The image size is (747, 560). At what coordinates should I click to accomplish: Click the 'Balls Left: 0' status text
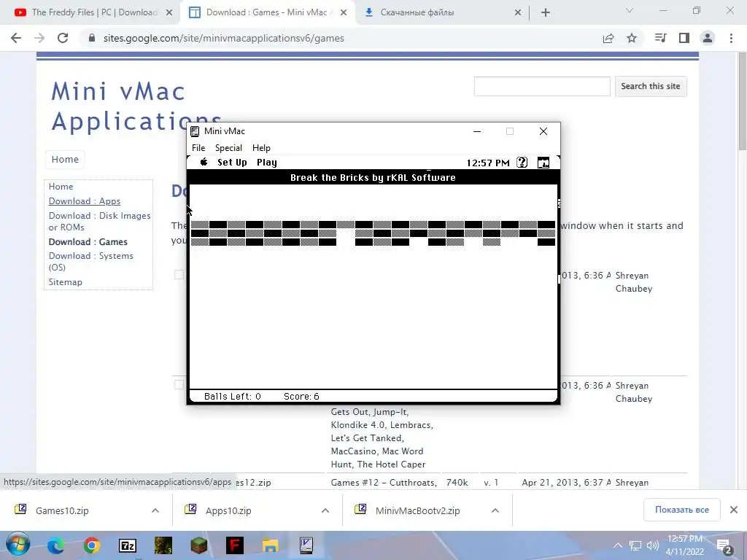[x=233, y=397]
